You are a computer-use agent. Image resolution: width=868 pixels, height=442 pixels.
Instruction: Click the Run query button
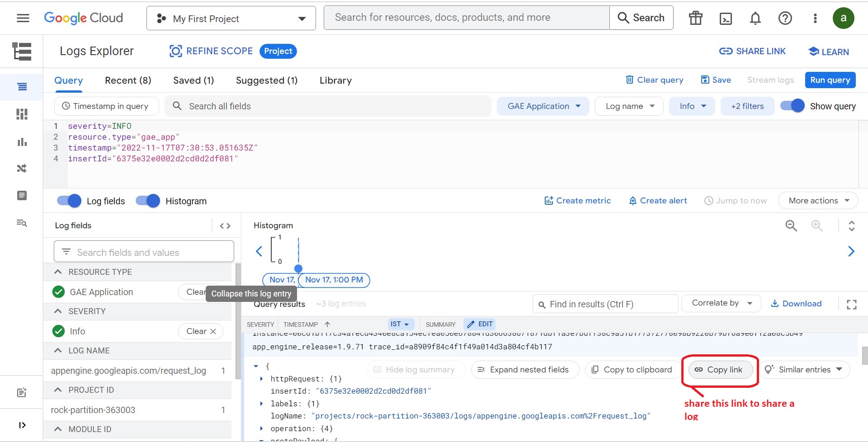[x=830, y=80]
